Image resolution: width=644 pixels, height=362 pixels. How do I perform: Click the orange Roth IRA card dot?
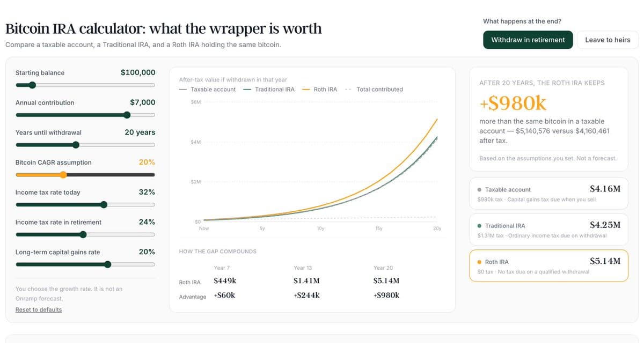(x=479, y=262)
